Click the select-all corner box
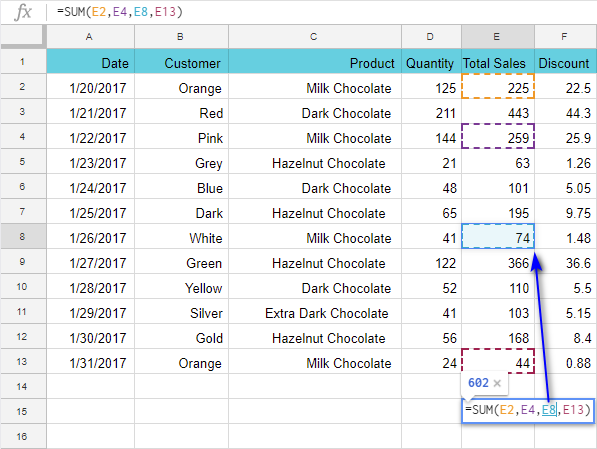This screenshot has height=449, width=597. click(x=23, y=37)
